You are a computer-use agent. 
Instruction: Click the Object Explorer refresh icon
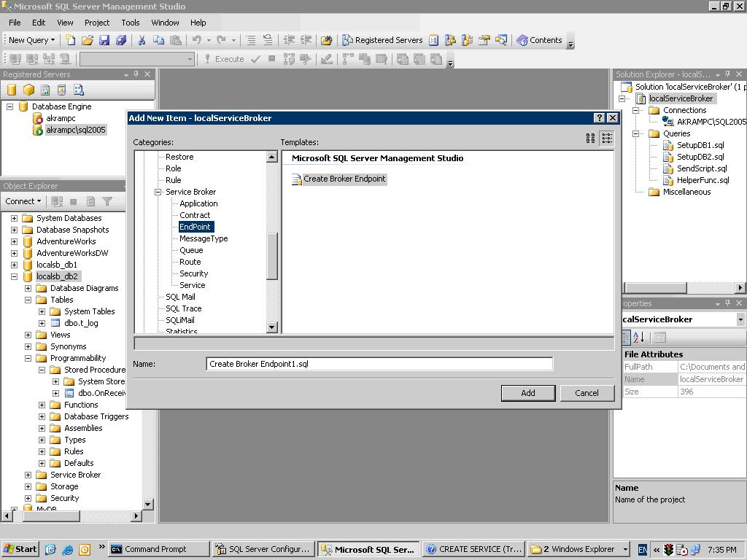pyautogui.click(x=90, y=201)
